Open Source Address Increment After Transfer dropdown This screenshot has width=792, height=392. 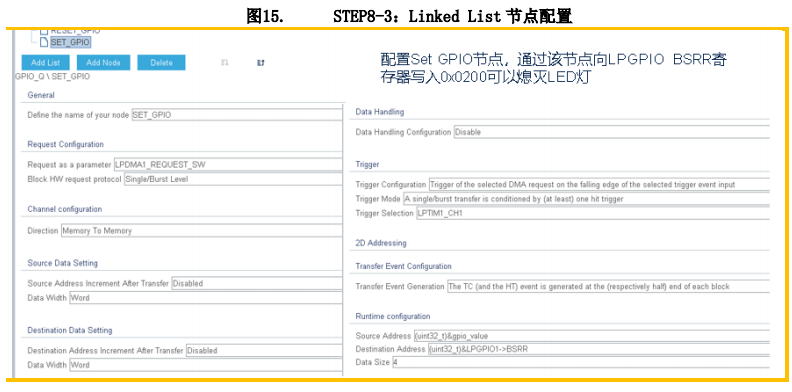[257, 283]
